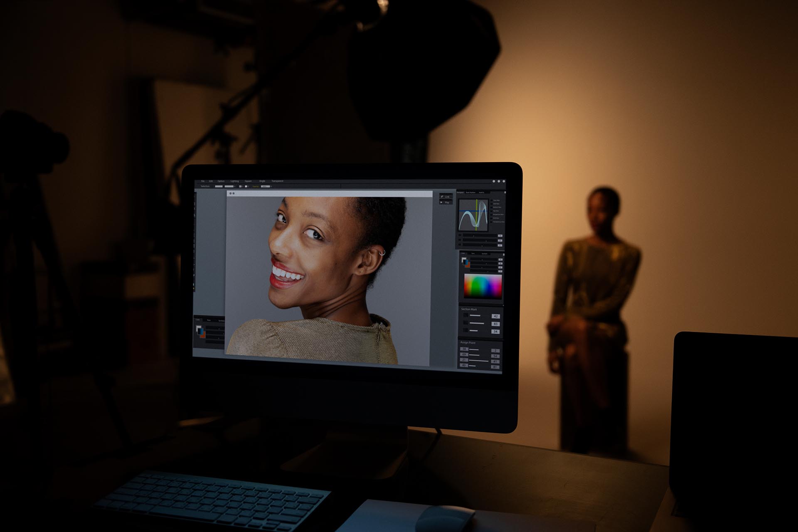Open first dropdown in Selection options bar

tap(219, 186)
